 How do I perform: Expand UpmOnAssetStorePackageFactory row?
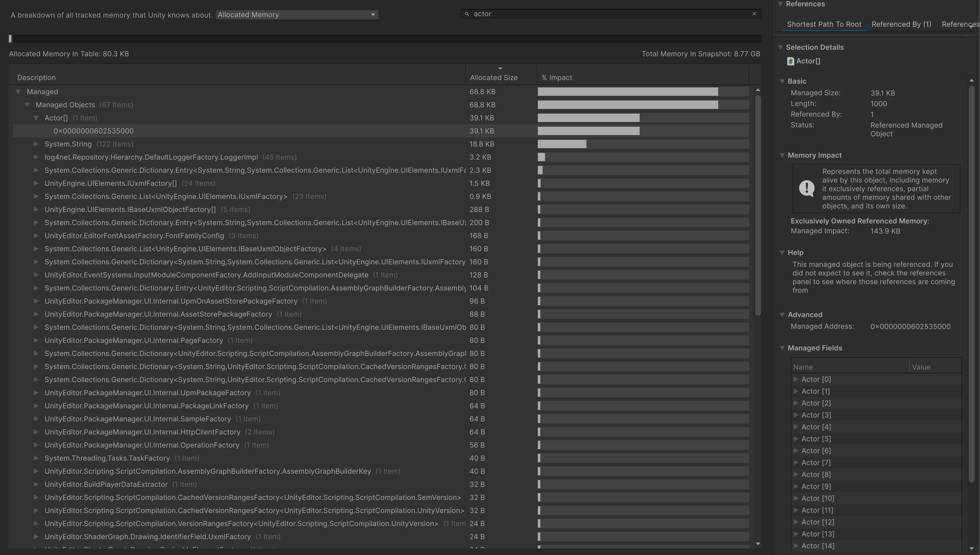(x=36, y=301)
